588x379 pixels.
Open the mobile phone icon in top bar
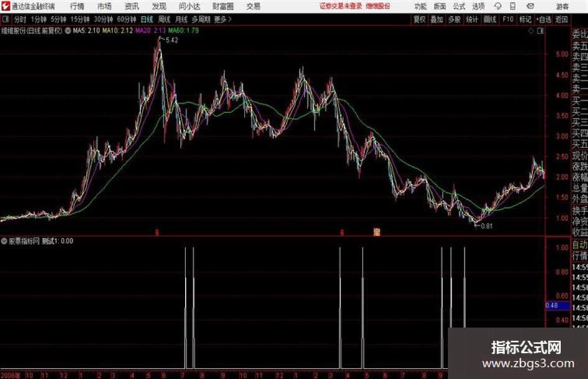(513, 6)
